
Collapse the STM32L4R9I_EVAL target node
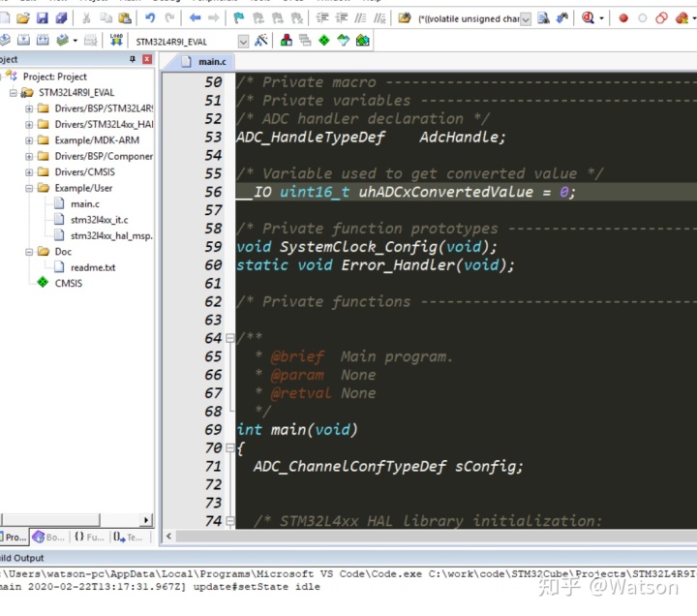coord(13,93)
